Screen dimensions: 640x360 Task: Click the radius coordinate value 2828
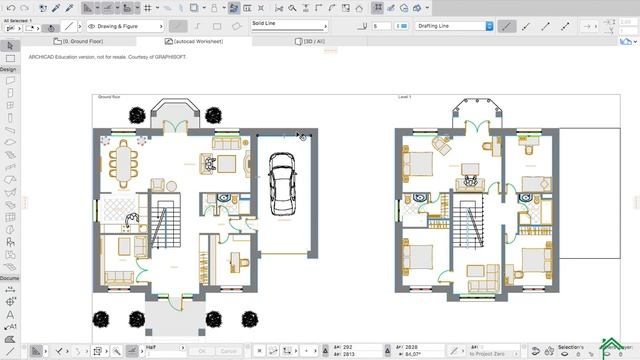coord(411,347)
